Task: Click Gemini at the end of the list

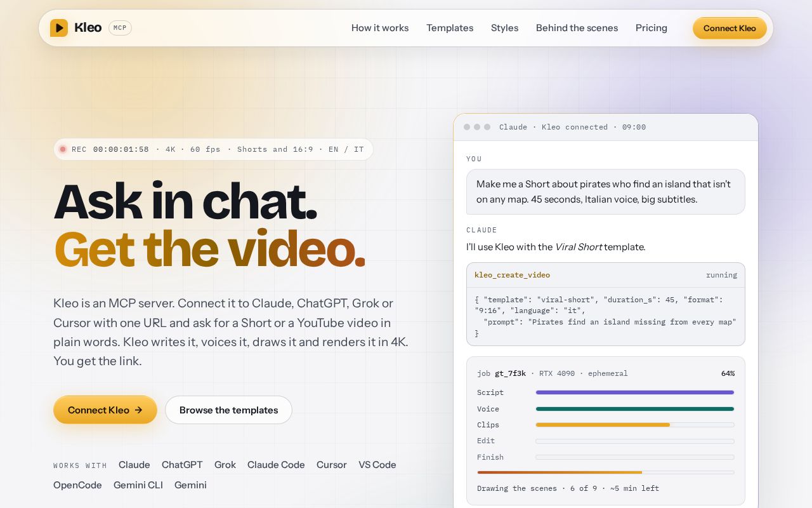Action: (x=190, y=485)
